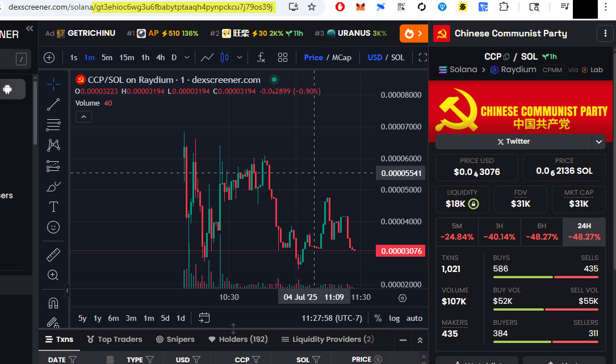
Task: Open the Snipers tab
Action: point(175,339)
